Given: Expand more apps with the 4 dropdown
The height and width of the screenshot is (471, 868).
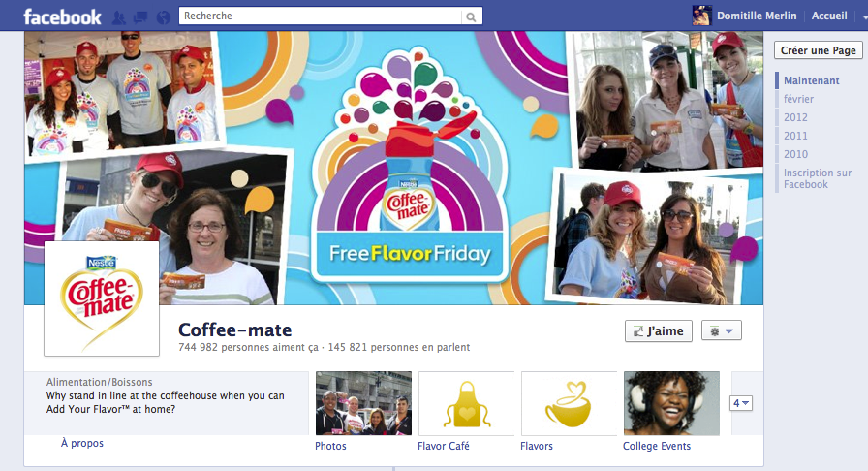Looking at the screenshot, I should [741, 403].
